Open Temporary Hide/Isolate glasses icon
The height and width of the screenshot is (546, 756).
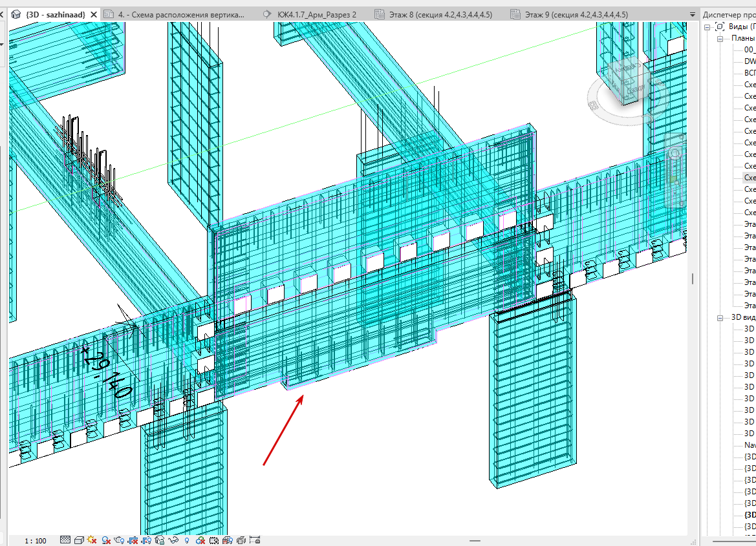pos(173,540)
